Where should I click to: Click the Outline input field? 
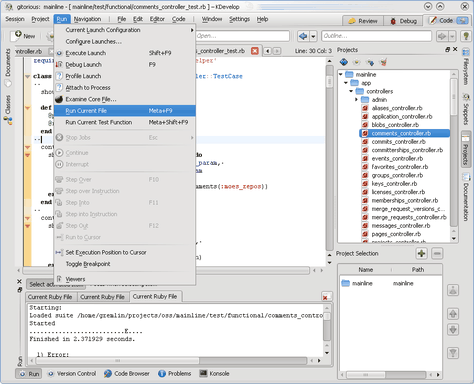[376, 36]
